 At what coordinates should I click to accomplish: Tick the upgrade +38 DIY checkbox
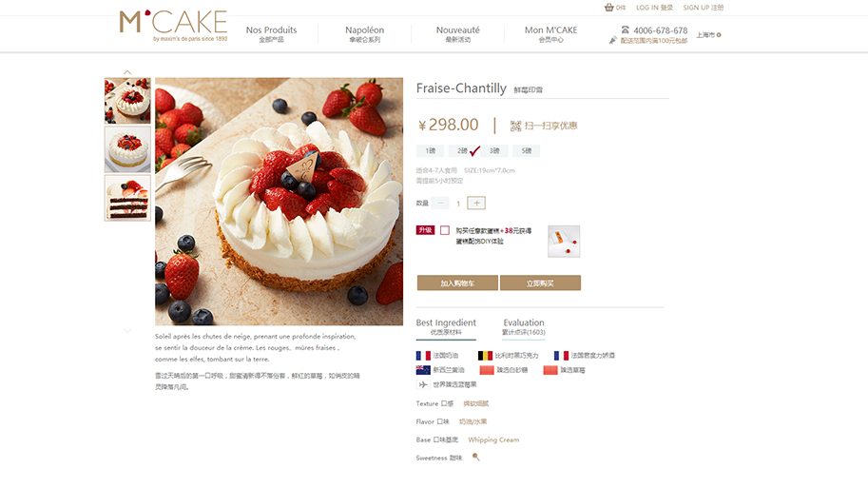point(445,230)
